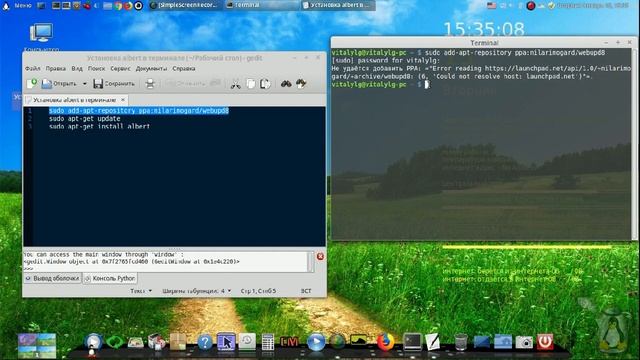Open the Сервис menu in gedit
Image resolution: width=640 pixels, height=360 pixels.
point(120,69)
